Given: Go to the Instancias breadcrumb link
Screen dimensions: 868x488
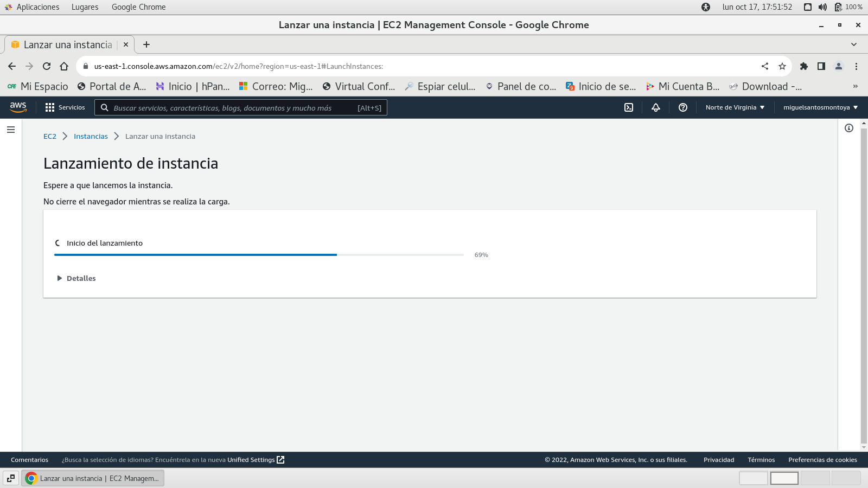Looking at the screenshot, I should click(91, 136).
